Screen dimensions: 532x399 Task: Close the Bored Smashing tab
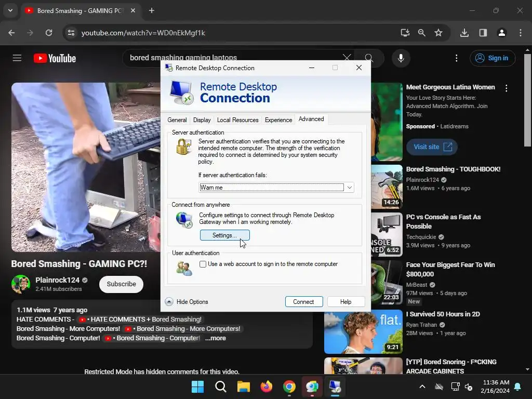pyautogui.click(x=133, y=10)
